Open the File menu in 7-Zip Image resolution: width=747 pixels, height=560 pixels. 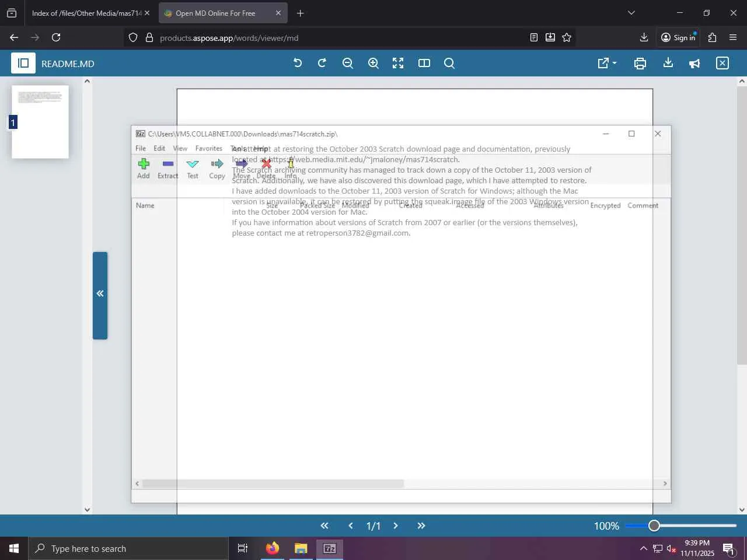141,148
